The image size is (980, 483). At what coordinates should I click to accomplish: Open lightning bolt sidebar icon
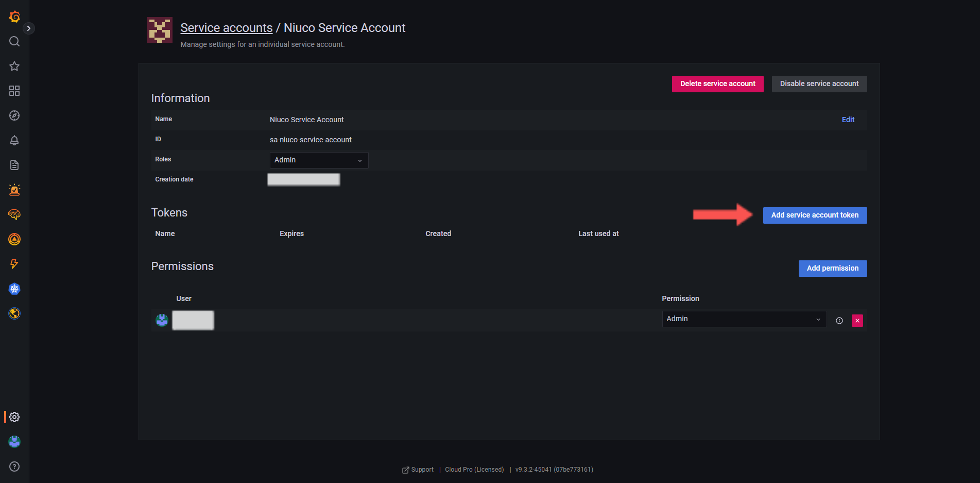point(14,264)
